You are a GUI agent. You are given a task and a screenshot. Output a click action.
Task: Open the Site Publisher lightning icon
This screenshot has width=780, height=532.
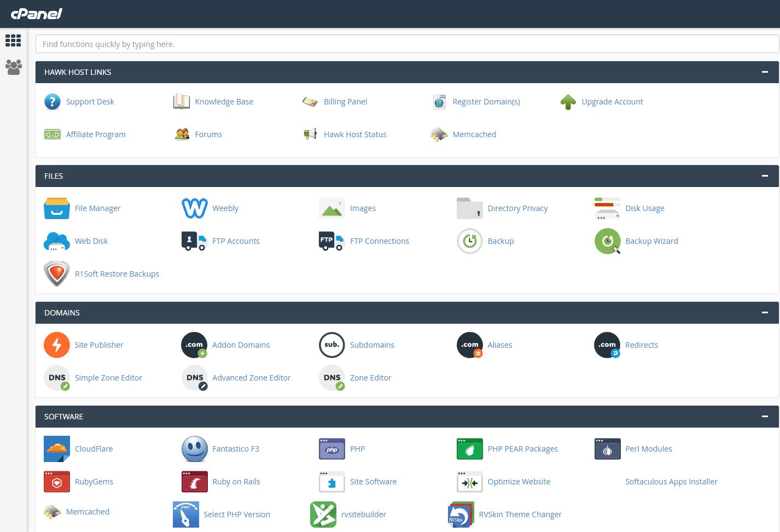57,345
